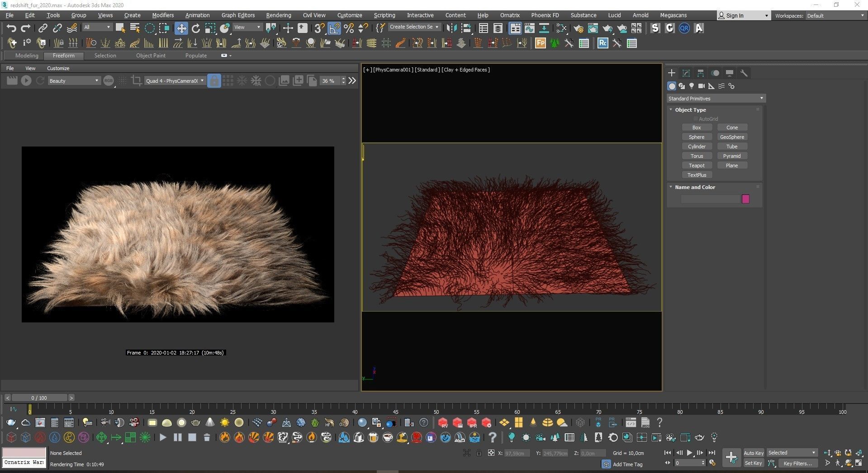Open the Beauty AOV dropdown
The height and width of the screenshot is (473, 868).
[x=73, y=80]
